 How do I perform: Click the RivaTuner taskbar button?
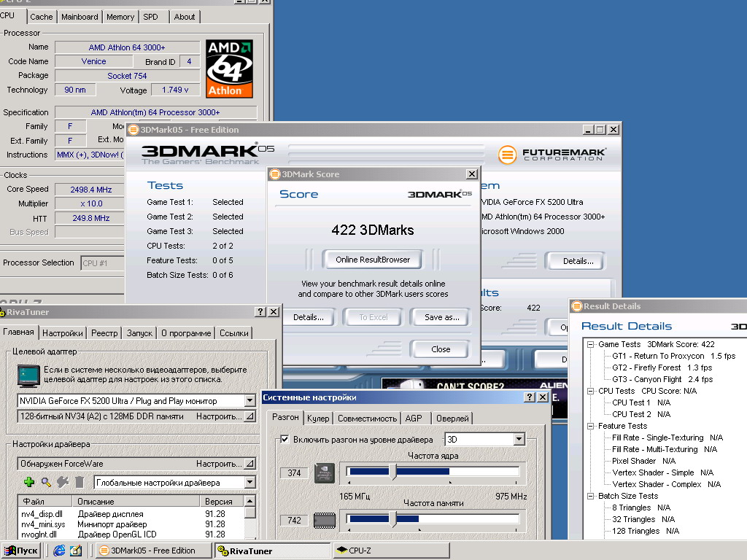[x=273, y=551]
